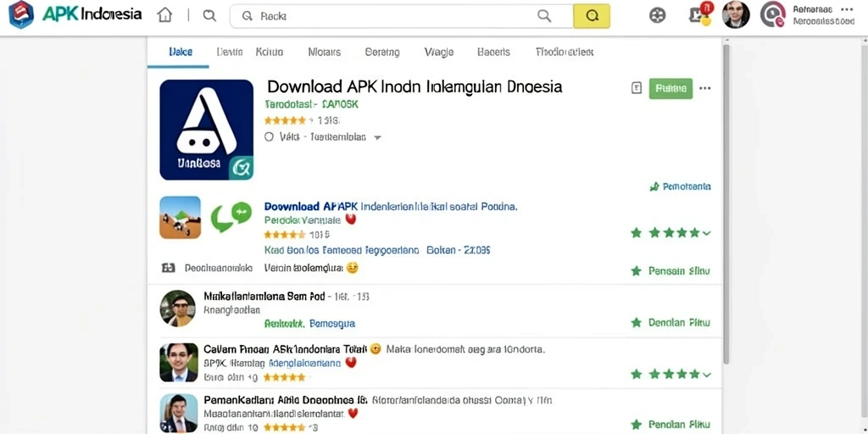Open the Download APAPK blue title link
The image size is (868, 434).
311,207
